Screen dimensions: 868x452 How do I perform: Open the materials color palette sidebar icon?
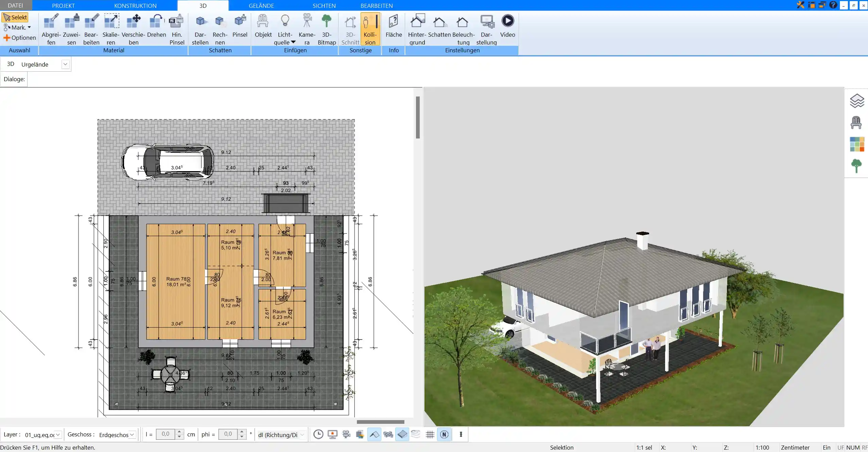coord(857,144)
